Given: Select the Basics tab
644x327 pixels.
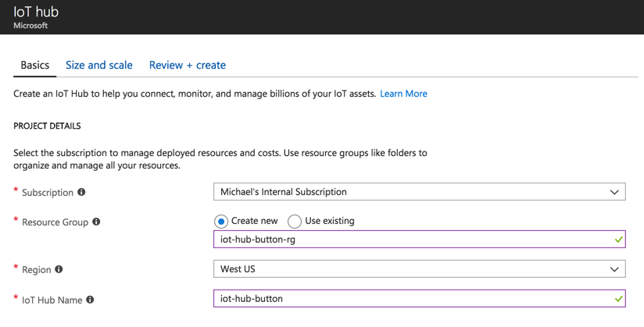Looking at the screenshot, I should (34, 65).
